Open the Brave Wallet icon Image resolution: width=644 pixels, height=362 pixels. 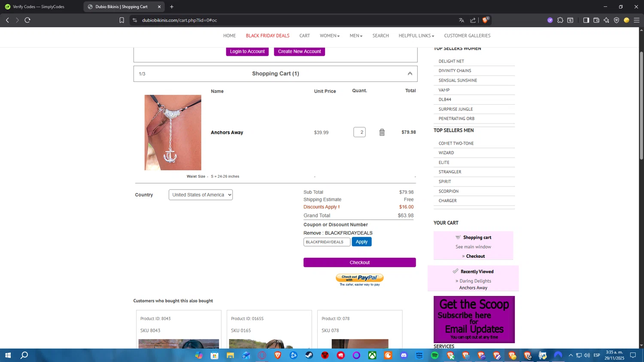point(596,20)
